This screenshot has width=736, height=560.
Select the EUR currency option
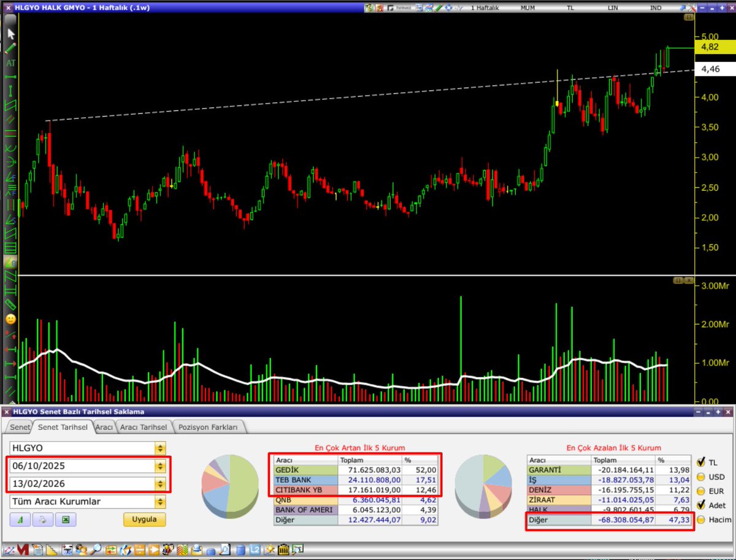(702, 491)
